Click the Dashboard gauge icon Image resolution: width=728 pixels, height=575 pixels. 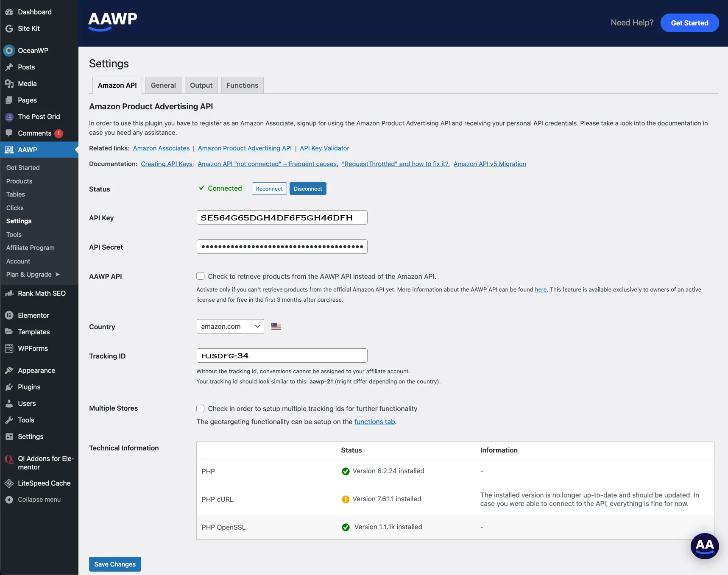pos(9,12)
